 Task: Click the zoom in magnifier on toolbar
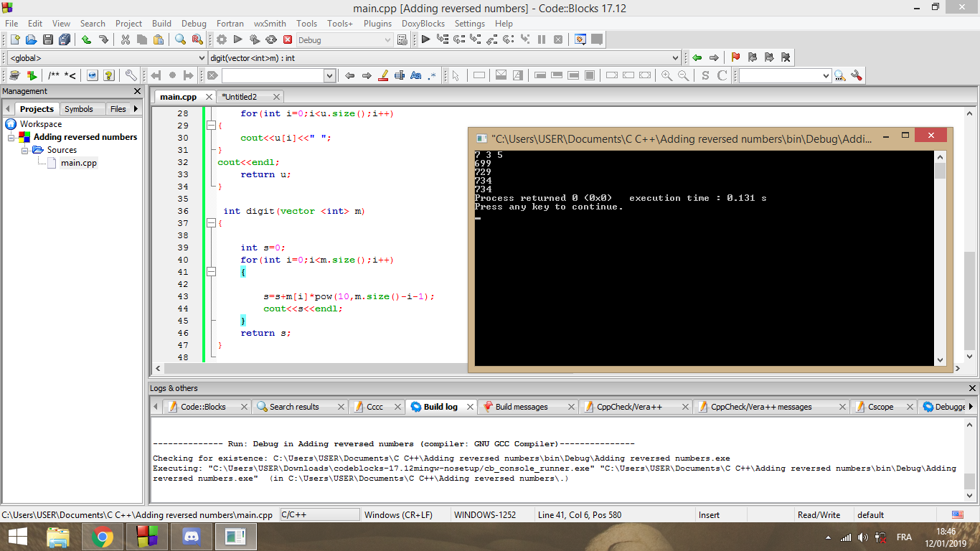click(667, 75)
